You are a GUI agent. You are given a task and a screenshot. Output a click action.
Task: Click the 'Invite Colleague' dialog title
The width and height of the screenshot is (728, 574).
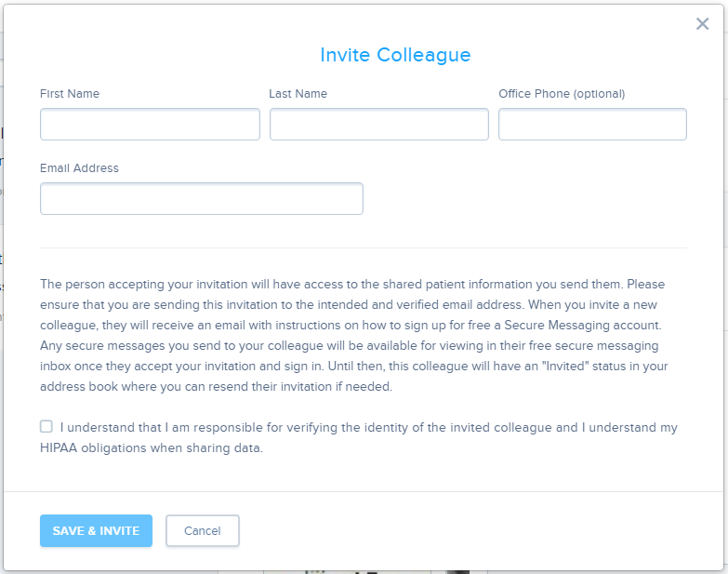tap(395, 55)
